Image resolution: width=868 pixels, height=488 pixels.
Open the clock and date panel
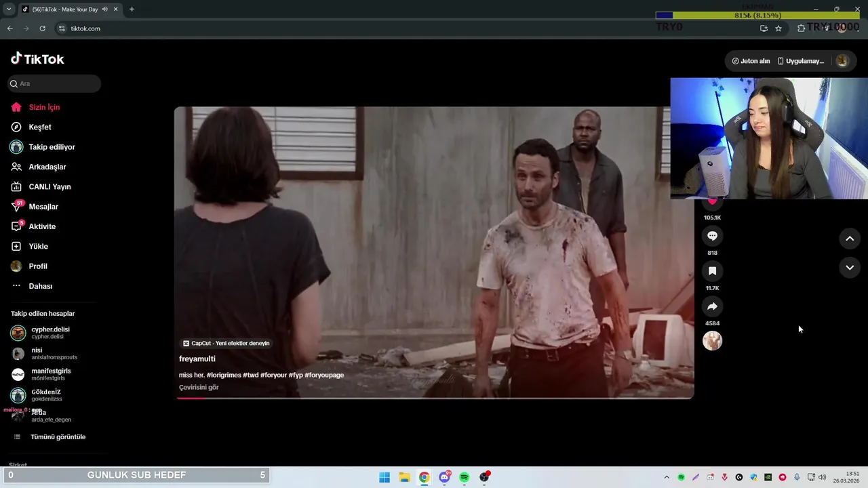coord(847,477)
